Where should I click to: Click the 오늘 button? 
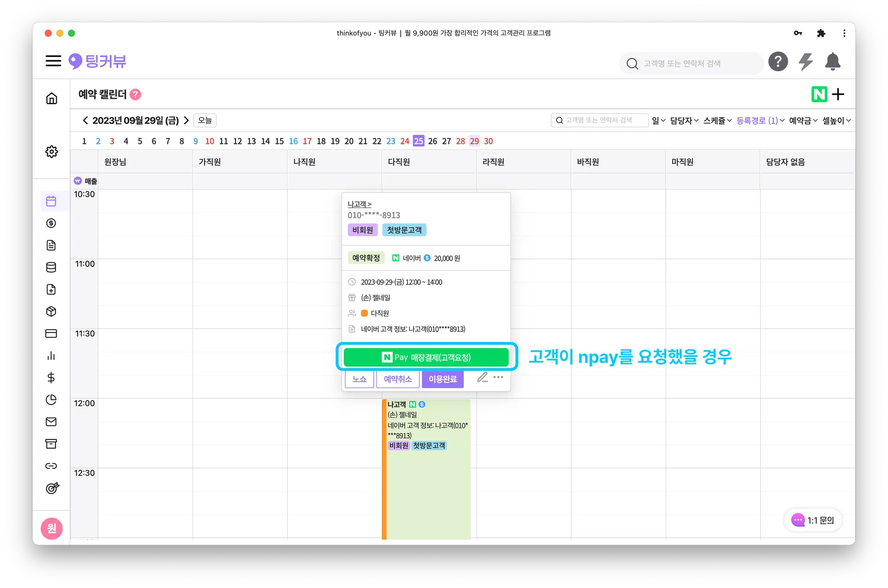pyautogui.click(x=205, y=121)
